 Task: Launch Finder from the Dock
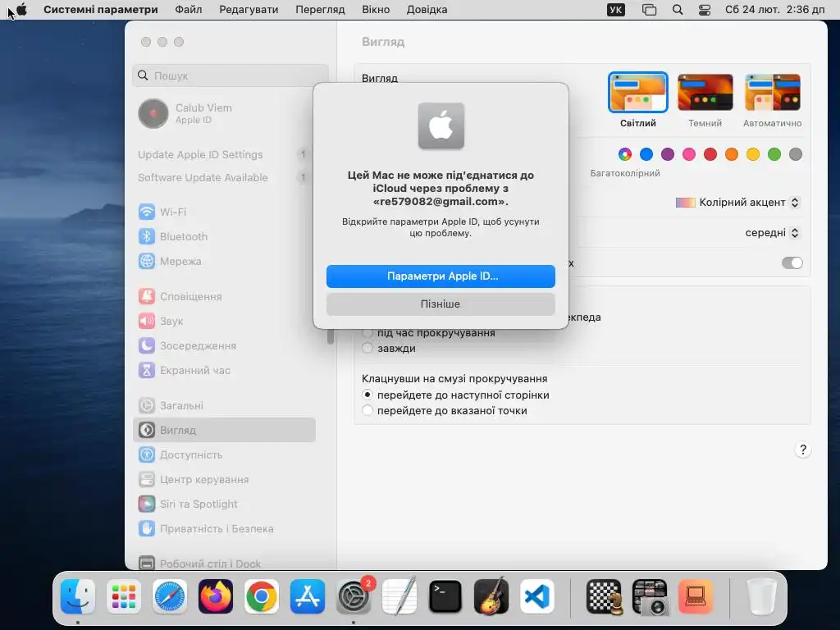(x=78, y=596)
